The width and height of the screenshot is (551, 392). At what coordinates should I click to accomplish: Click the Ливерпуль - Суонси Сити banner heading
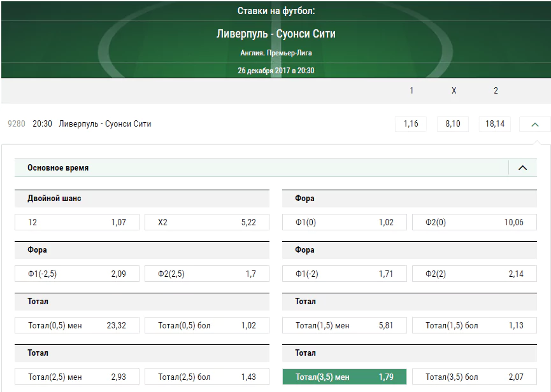pyautogui.click(x=276, y=34)
